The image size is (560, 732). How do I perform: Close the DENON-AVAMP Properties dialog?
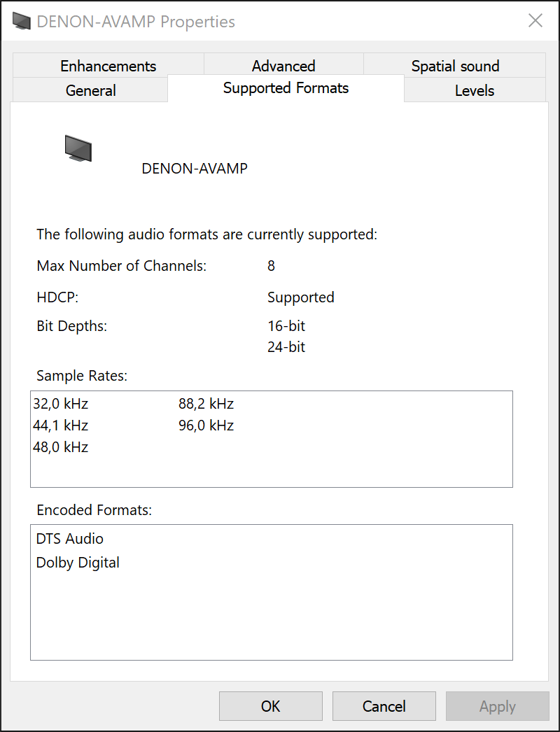[x=535, y=21]
